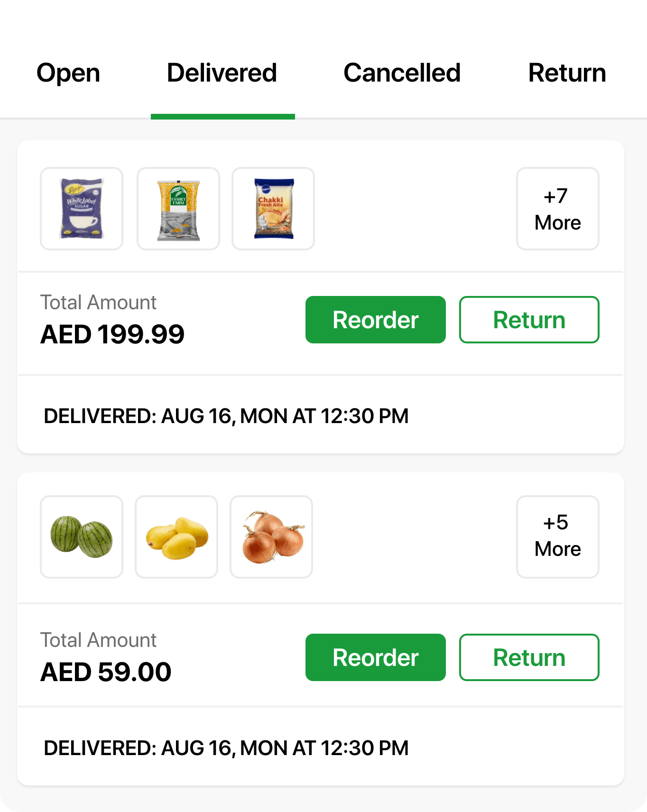Expand the +5 More items box
Viewport: 647px width, 812px height.
557,537
